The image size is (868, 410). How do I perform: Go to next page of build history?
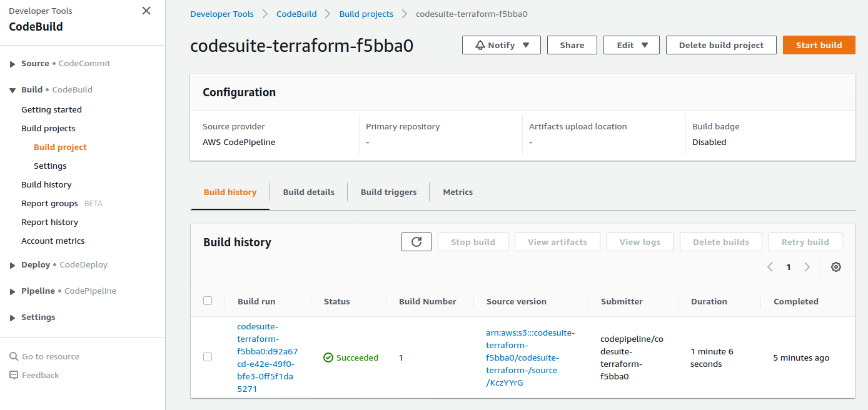(x=807, y=267)
